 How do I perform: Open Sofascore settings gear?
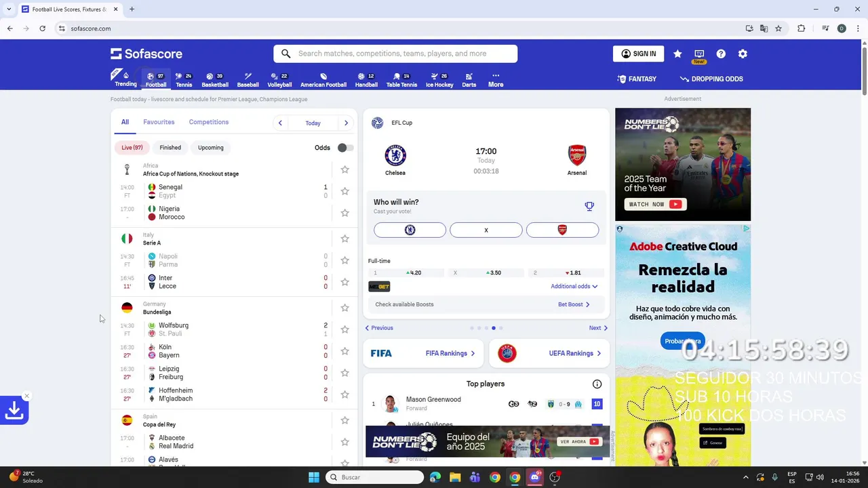point(743,54)
